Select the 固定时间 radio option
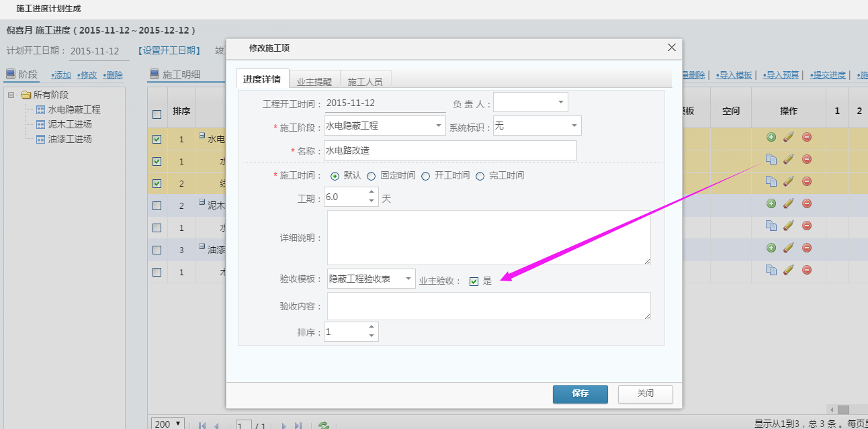This screenshot has height=429, width=868. 371,176
